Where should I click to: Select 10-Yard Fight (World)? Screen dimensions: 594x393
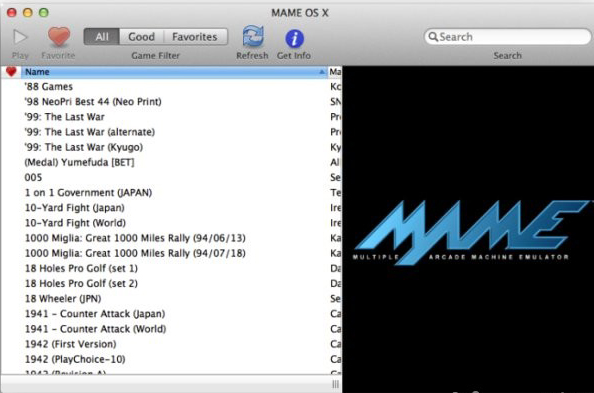pos(171,223)
